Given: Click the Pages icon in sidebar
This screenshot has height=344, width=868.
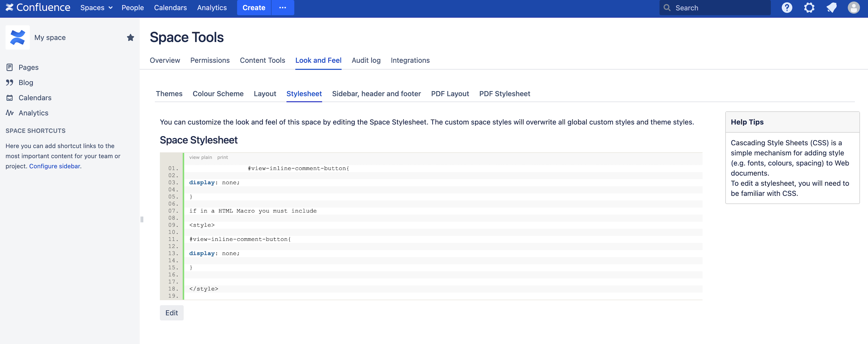Looking at the screenshot, I should [10, 67].
